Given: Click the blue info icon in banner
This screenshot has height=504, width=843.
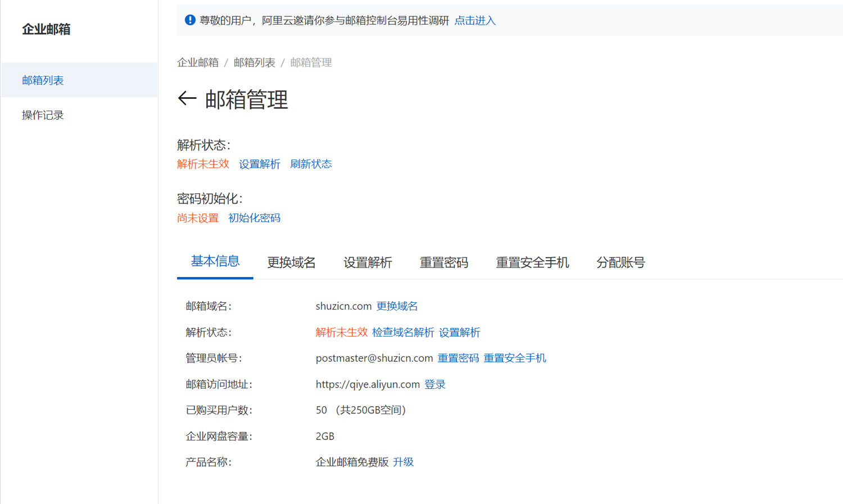Looking at the screenshot, I should click(190, 20).
